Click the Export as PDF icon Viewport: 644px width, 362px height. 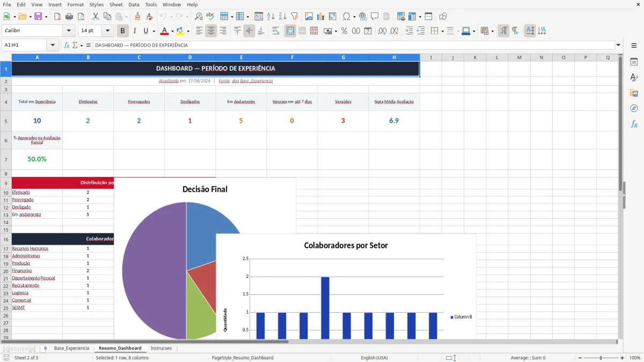[58, 17]
